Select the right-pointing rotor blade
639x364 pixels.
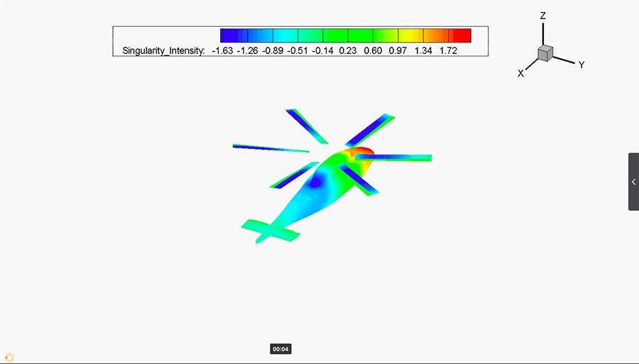click(x=398, y=157)
